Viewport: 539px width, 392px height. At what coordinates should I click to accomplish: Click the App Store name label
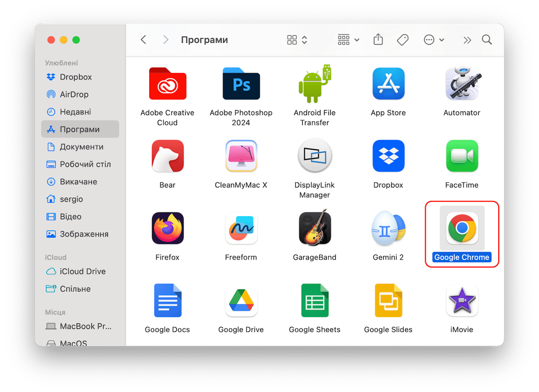click(388, 113)
